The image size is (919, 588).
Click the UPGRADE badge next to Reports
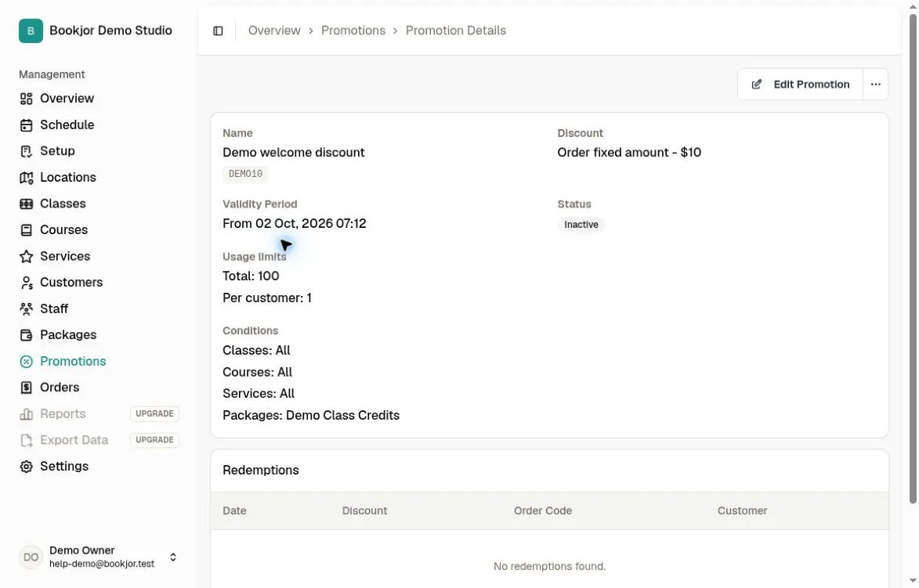coord(154,413)
